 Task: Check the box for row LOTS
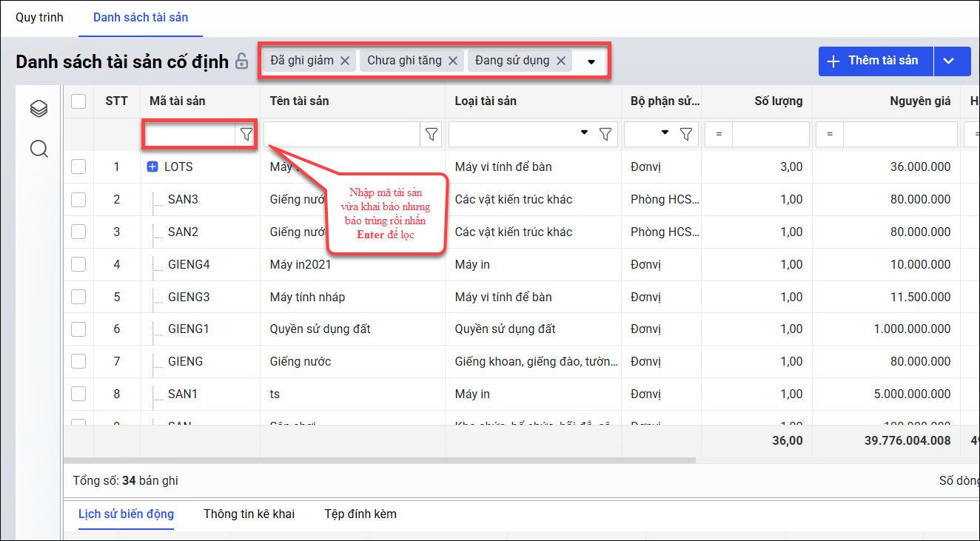78,167
